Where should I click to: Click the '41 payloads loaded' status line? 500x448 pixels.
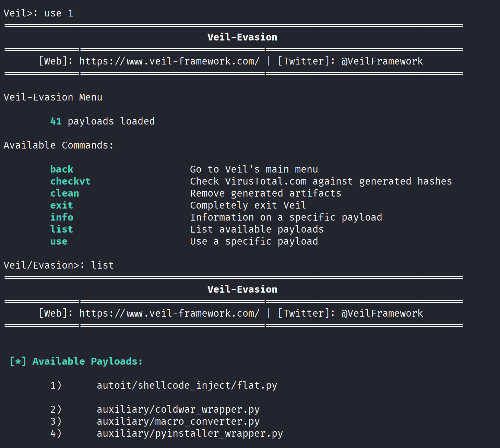pos(102,121)
